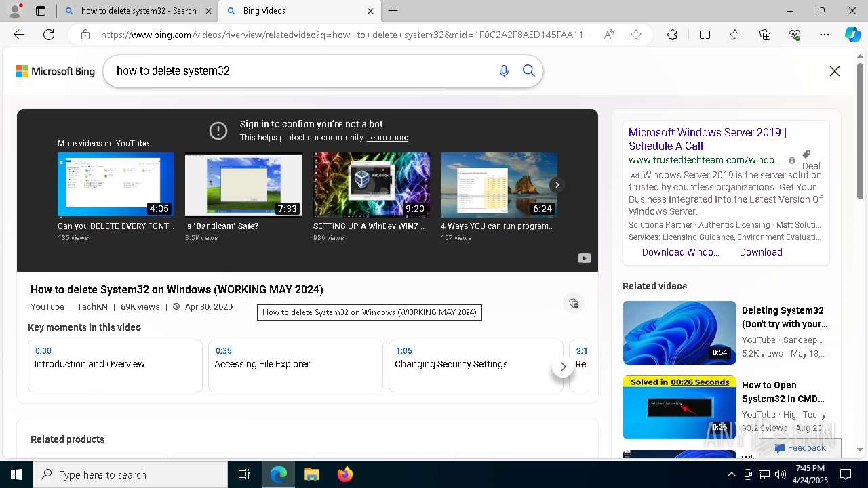
Task: Jump to 1:05 Changing Security Settings
Action: tap(476, 366)
